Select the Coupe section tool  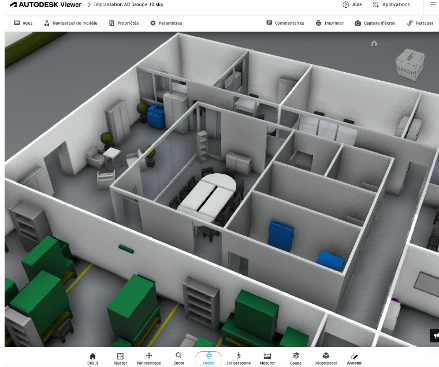click(296, 359)
